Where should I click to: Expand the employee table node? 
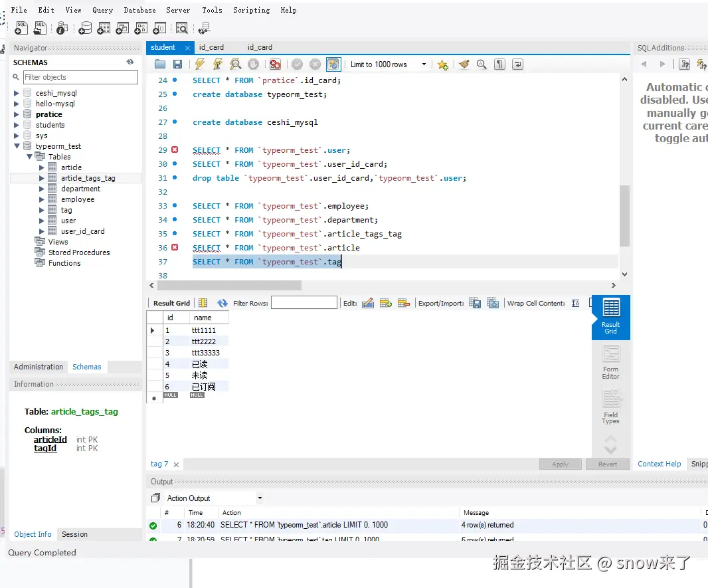pyautogui.click(x=42, y=199)
